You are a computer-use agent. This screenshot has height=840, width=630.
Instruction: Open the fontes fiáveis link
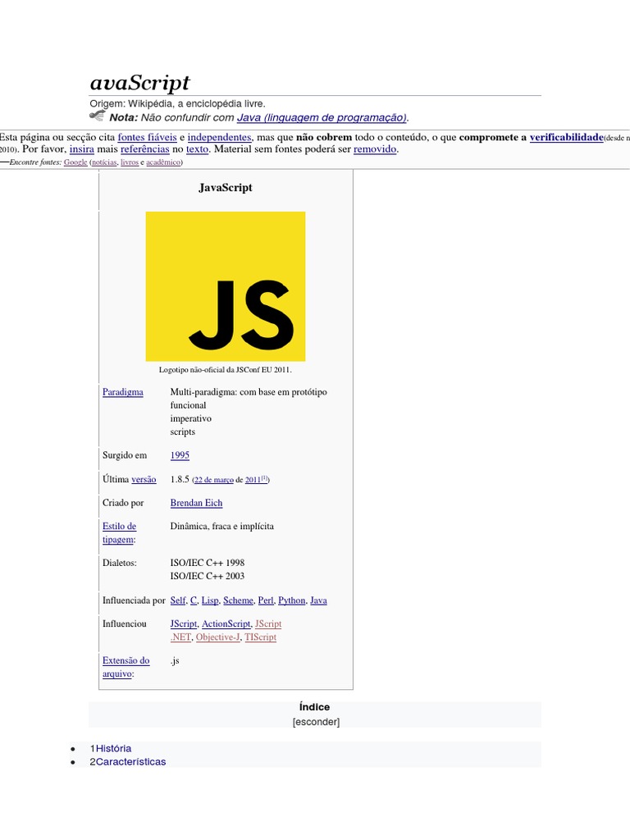(148, 137)
